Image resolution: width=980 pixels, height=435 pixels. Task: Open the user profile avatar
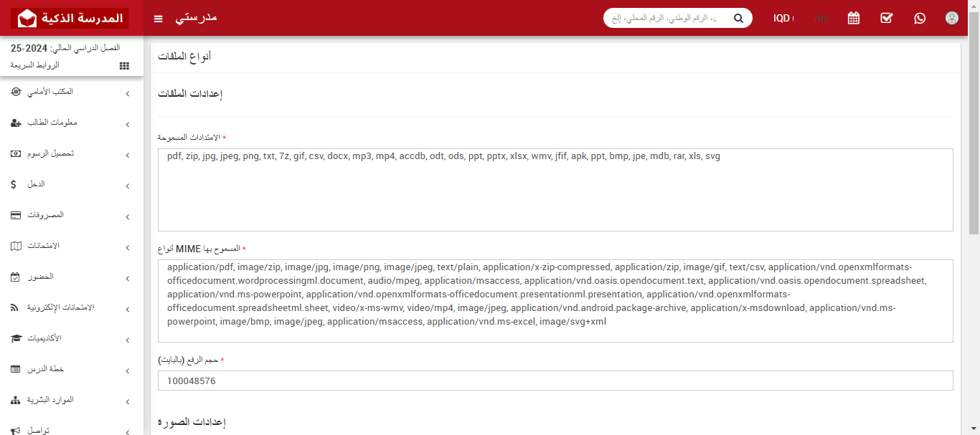coord(952,18)
